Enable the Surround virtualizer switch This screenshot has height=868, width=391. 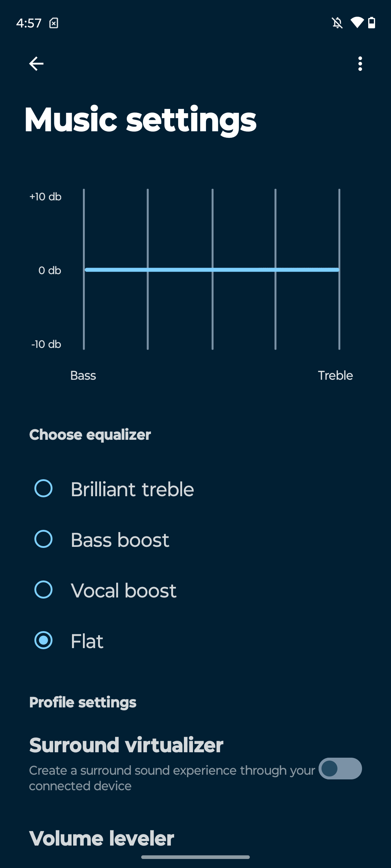pyautogui.click(x=340, y=769)
